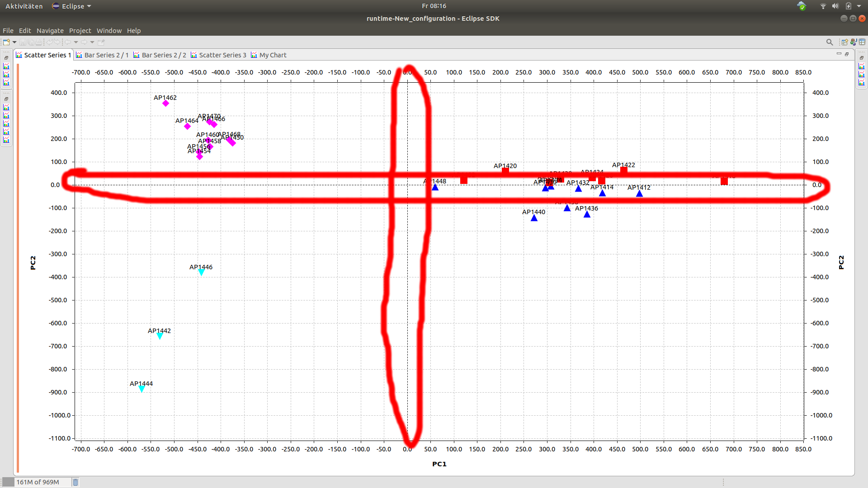Switch to Scatter Series 3 tab
Image resolution: width=868 pixels, height=488 pixels.
218,55
